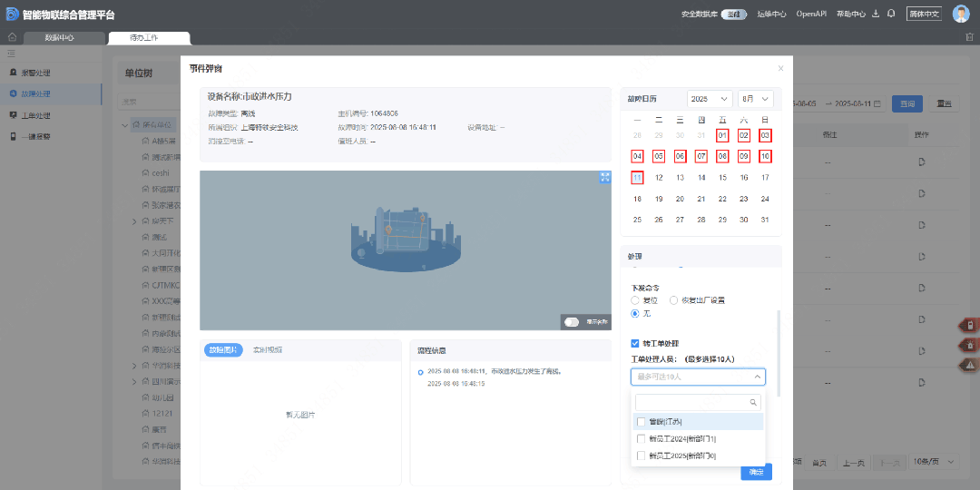Click the download icon in top header

(876, 14)
